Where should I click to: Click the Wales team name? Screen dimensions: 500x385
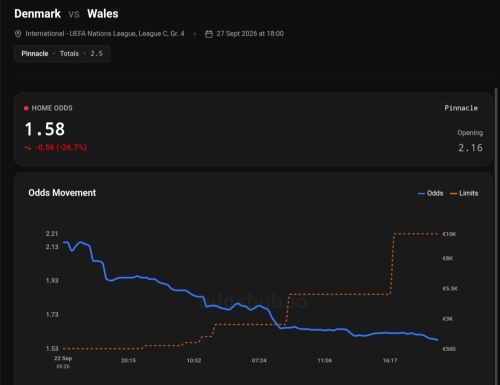tap(103, 14)
